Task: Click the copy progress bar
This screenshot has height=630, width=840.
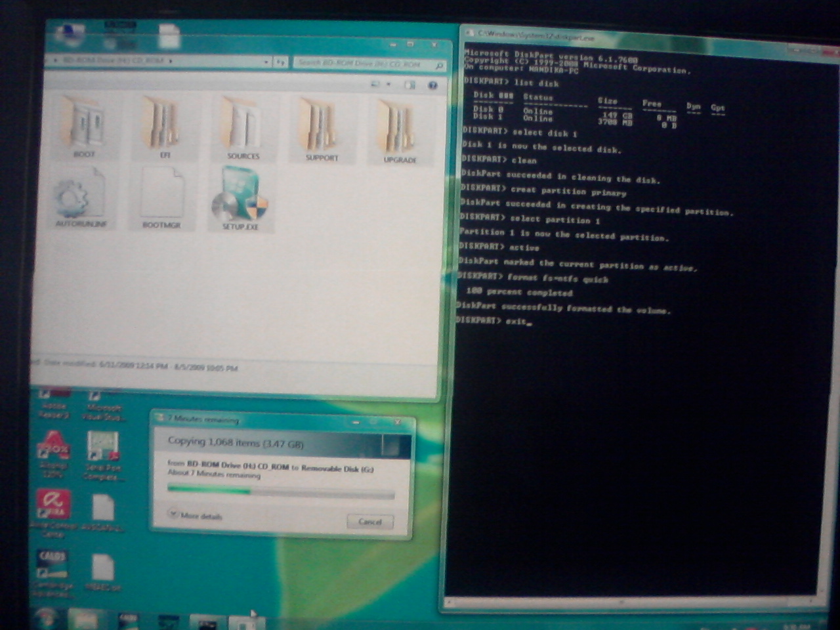Action: (281, 491)
